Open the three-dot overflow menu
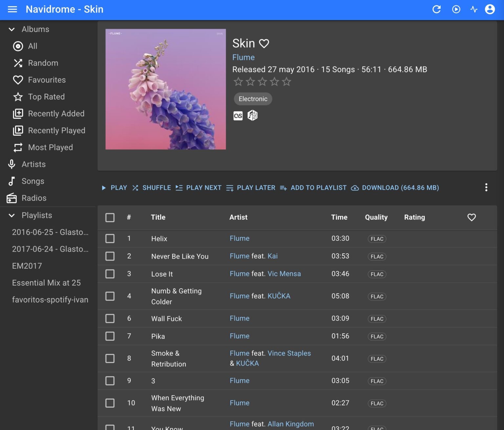This screenshot has height=430, width=504. click(x=486, y=187)
